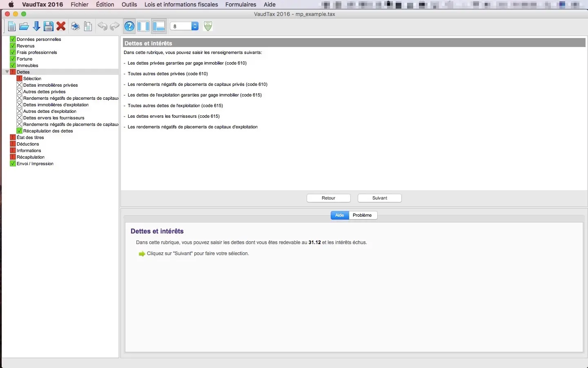Open the font size 8 dropdown
588x368 pixels.
pos(184,26)
